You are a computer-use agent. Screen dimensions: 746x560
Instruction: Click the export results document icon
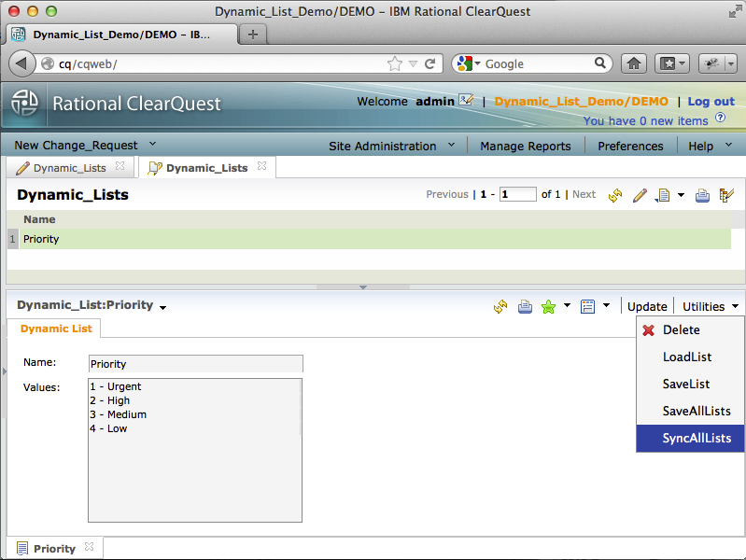[x=663, y=195]
